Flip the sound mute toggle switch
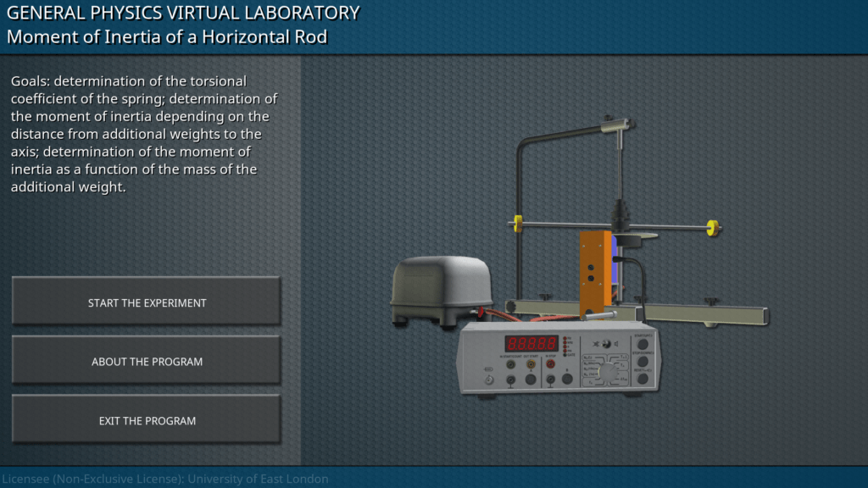Viewport: 868px width, 488px height. pos(605,345)
